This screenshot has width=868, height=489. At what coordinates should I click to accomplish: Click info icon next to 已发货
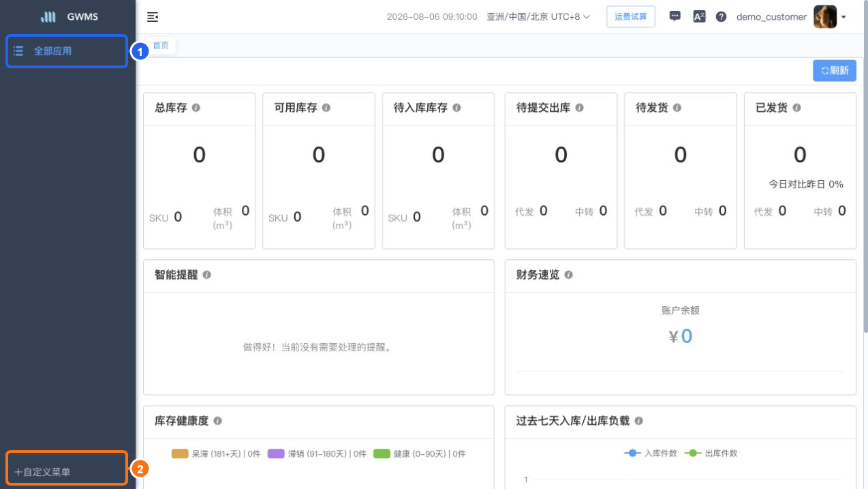(796, 108)
